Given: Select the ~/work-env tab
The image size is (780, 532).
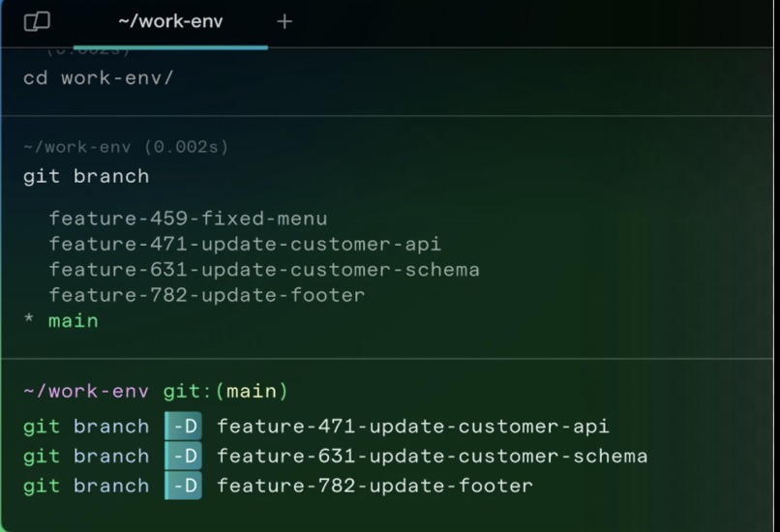Looking at the screenshot, I should coord(170,22).
